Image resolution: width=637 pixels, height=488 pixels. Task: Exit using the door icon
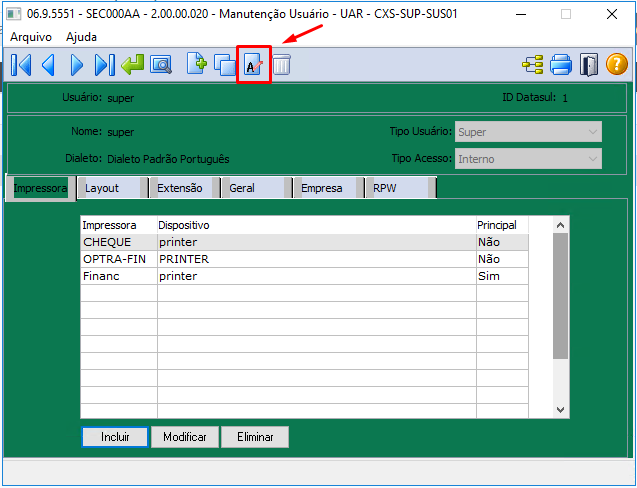click(x=589, y=65)
